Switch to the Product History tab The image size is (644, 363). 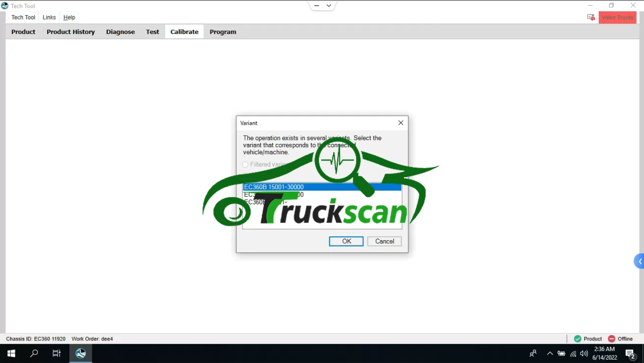pos(71,32)
